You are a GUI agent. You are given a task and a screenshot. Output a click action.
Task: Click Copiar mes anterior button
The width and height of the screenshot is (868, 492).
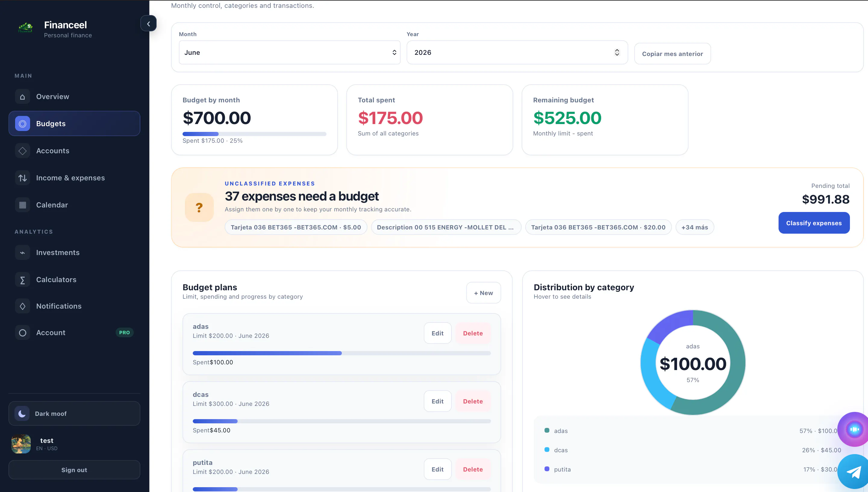point(672,54)
